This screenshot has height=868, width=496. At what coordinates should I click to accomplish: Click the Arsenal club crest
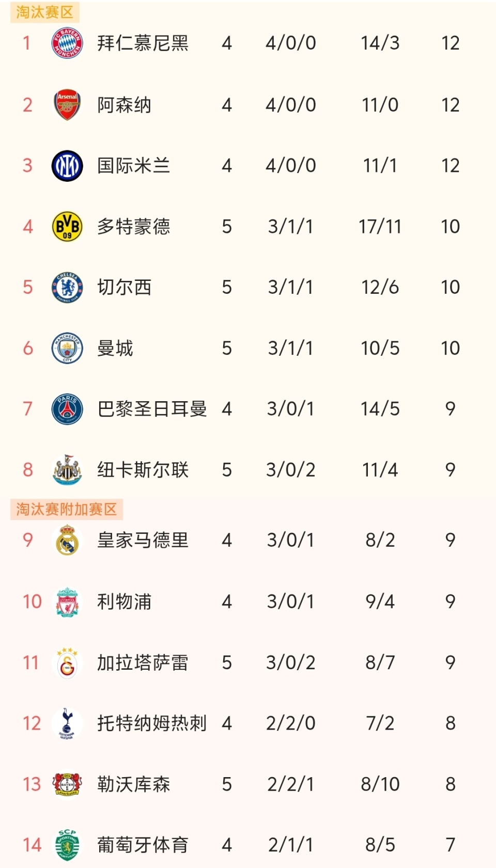[x=67, y=105]
